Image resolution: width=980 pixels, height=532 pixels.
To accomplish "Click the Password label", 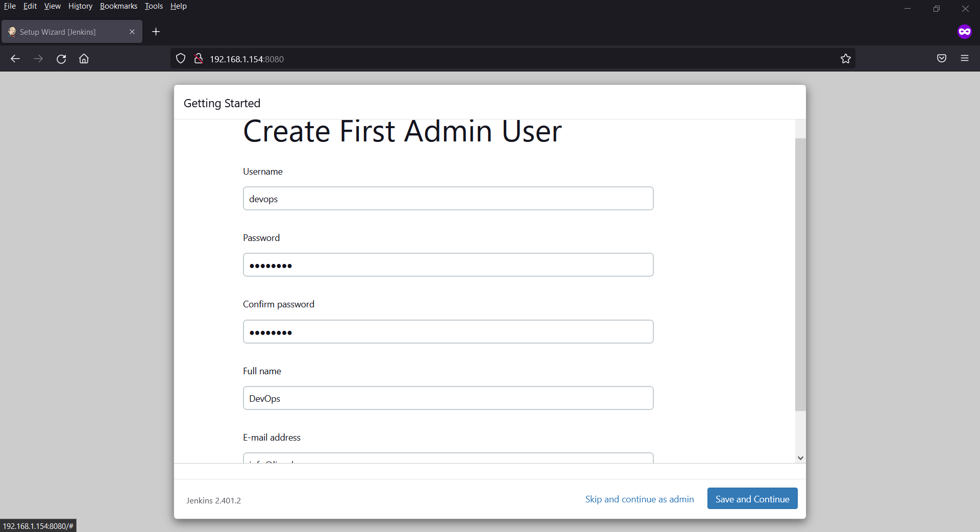I will tap(261, 238).
